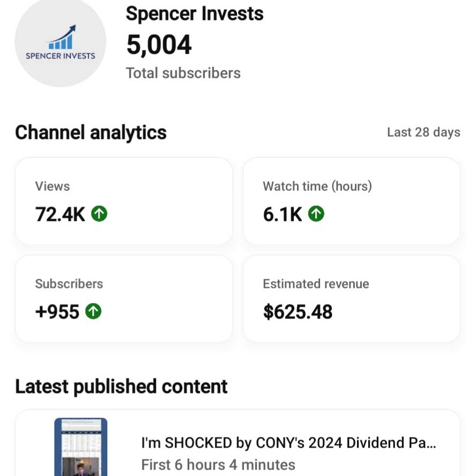Open the Estimated revenue card
The image size is (476, 476).
[352, 299]
